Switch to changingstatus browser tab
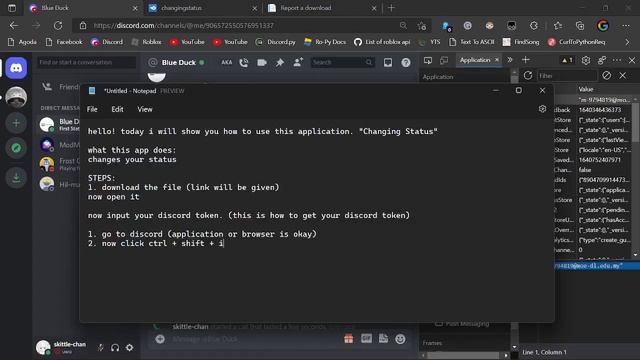The width and height of the screenshot is (640, 360). click(203, 8)
